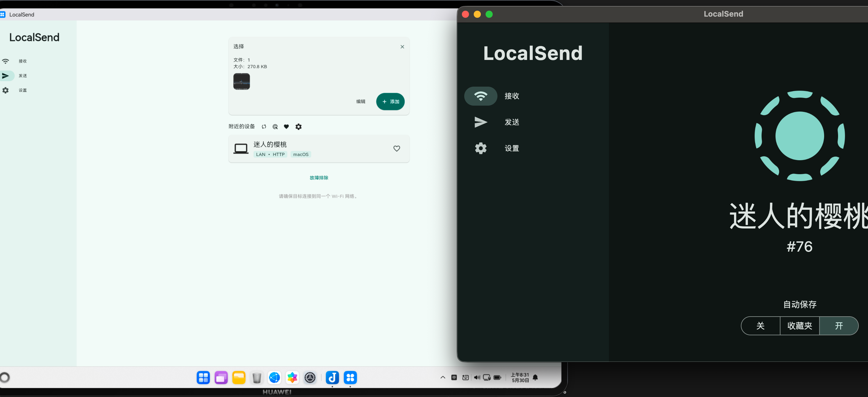Screen dimensions: 868x397
Task: Click the 添加 button to add files
Action: (x=390, y=101)
